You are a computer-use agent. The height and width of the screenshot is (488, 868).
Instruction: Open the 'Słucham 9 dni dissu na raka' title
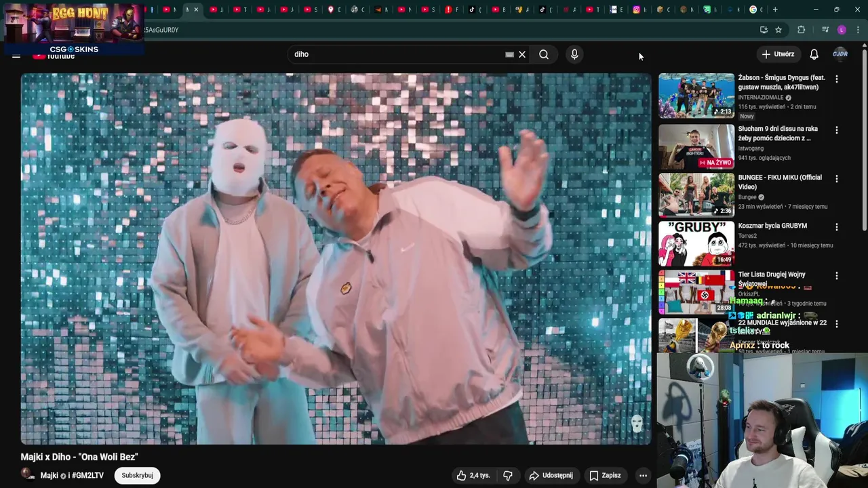(x=778, y=134)
